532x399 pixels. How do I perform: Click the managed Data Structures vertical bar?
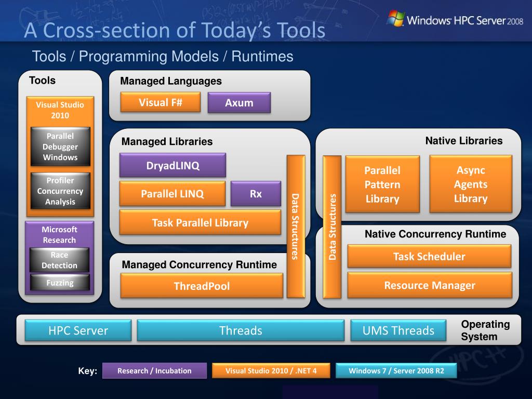click(296, 227)
